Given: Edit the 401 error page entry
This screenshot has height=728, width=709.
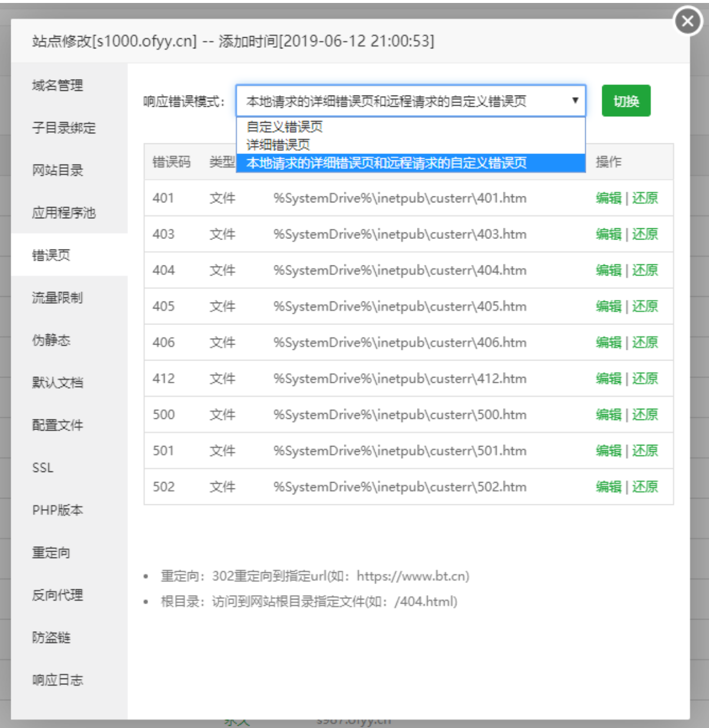Looking at the screenshot, I should pos(608,198).
